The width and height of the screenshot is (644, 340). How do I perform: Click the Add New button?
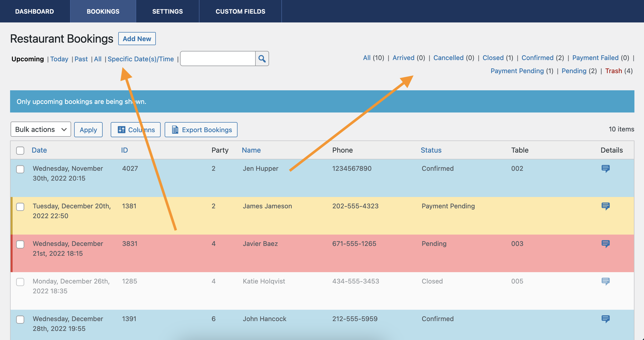(137, 38)
